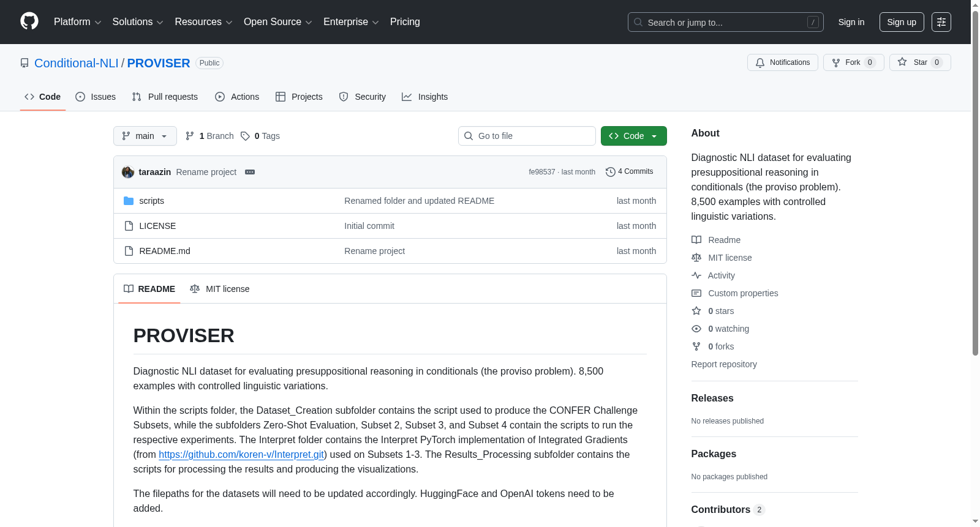This screenshot has width=980, height=527.
Task: Open the Conditional-NLI owner link
Action: pos(77,63)
